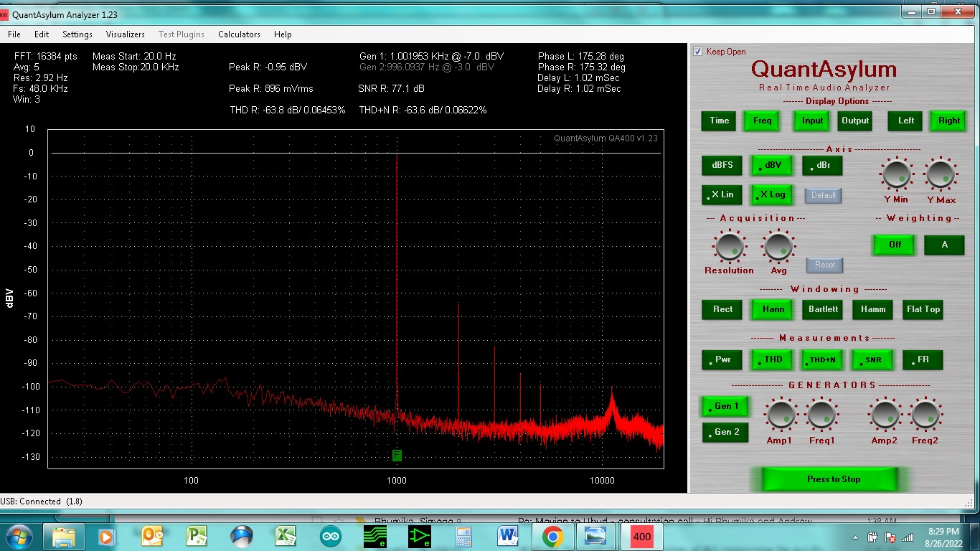Open the Windows Start menu

pos(18,536)
